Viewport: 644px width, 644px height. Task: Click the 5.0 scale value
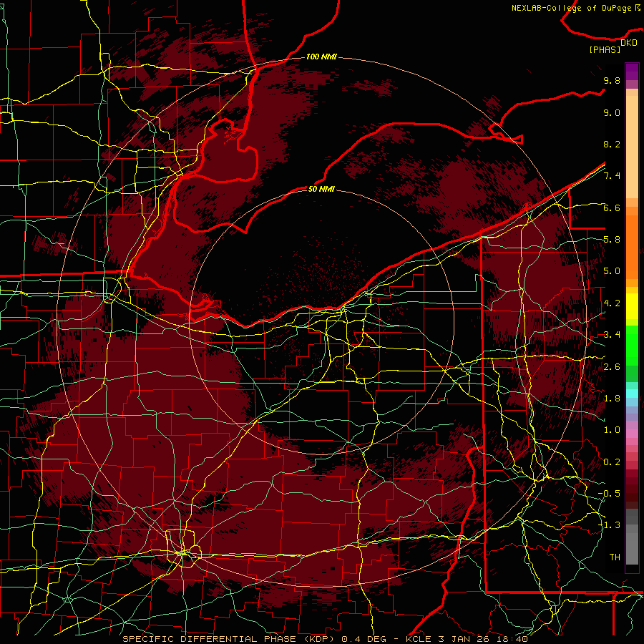(x=612, y=271)
